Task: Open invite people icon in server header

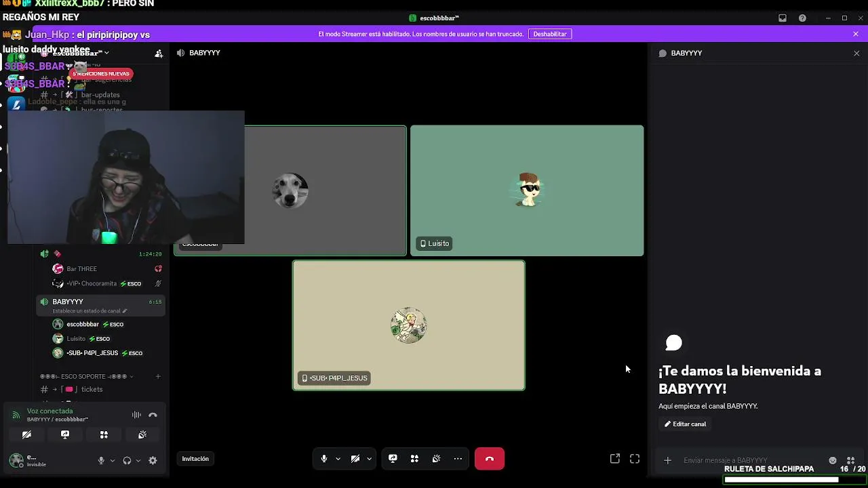Action: (x=159, y=53)
